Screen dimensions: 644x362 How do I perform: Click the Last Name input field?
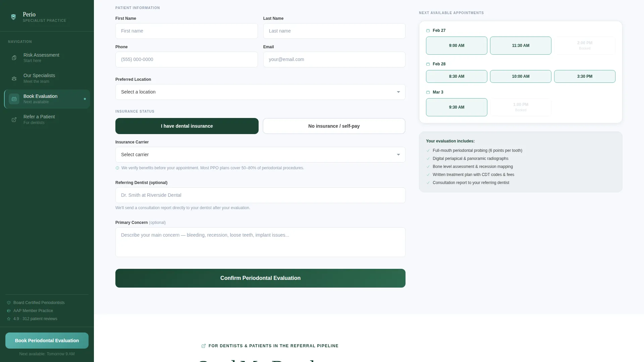[x=334, y=31]
